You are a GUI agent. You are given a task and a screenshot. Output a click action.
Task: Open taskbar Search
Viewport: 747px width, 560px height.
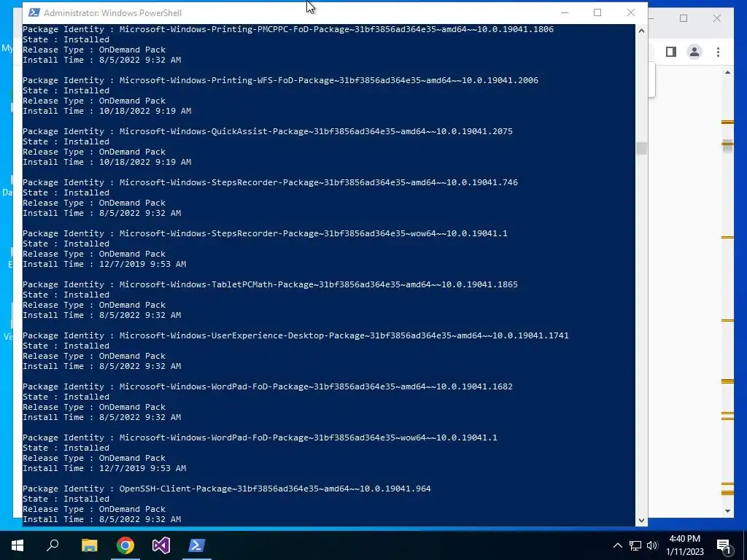click(53, 545)
